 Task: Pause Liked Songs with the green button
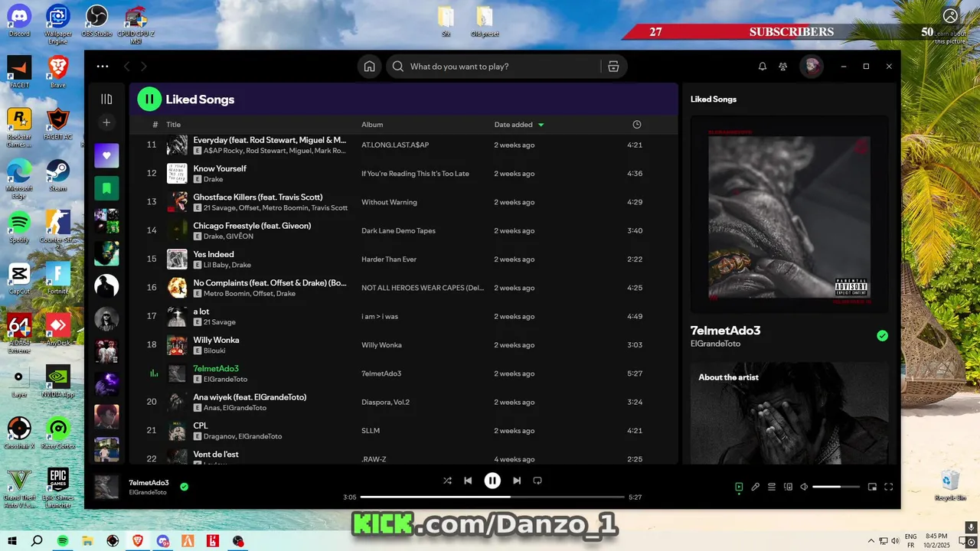coord(149,99)
